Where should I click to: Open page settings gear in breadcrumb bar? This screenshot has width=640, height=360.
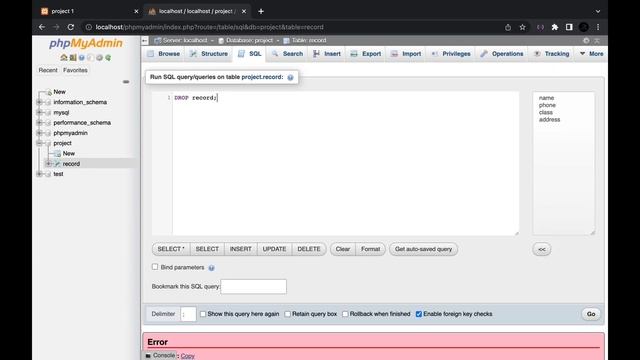pyautogui.click(x=586, y=40)
